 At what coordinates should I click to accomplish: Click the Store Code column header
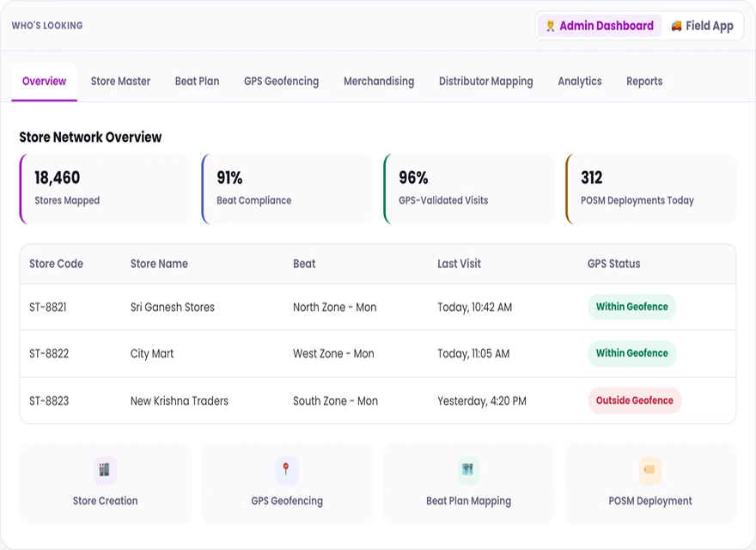(57, 264)
